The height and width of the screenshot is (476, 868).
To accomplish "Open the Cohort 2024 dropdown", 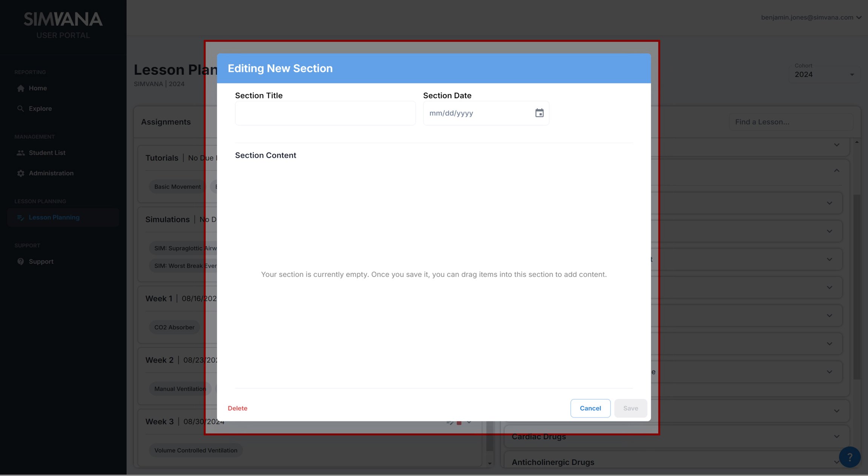I will pos(851,74).
